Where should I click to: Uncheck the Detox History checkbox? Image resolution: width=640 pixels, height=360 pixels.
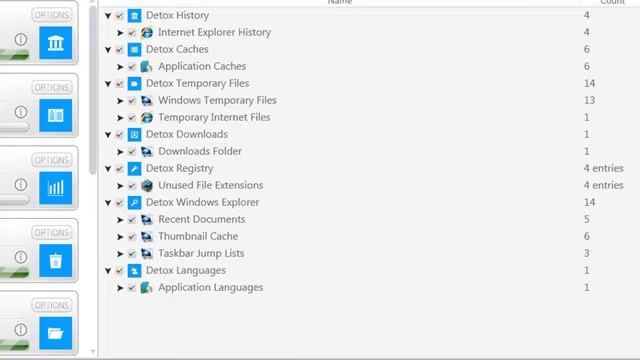(x=119, y=16)
